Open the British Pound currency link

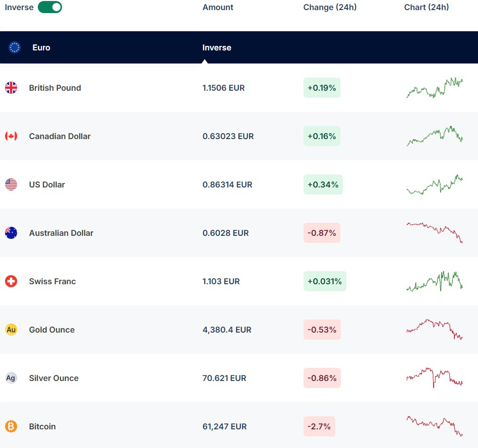[55, 88]
